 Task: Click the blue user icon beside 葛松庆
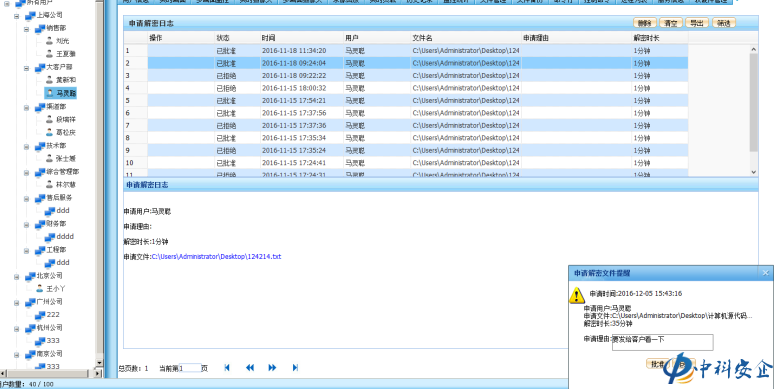(49, 132)
